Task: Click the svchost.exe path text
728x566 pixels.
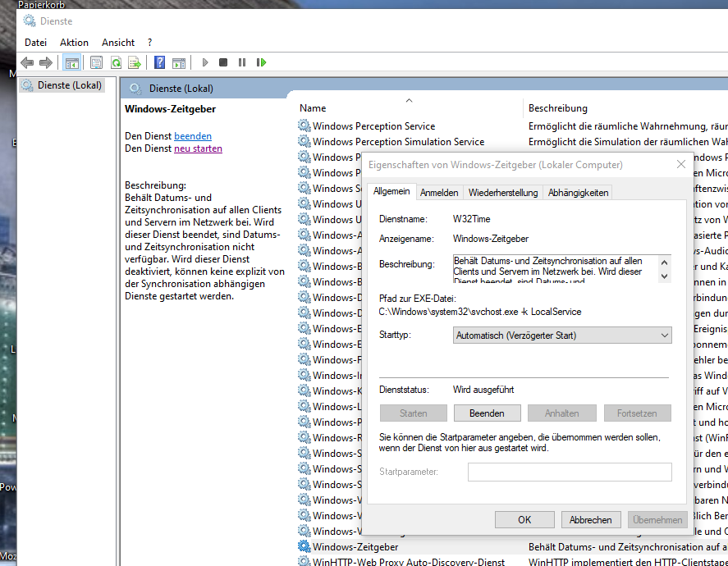Action: pyautogui.click(x=480, y=312)
